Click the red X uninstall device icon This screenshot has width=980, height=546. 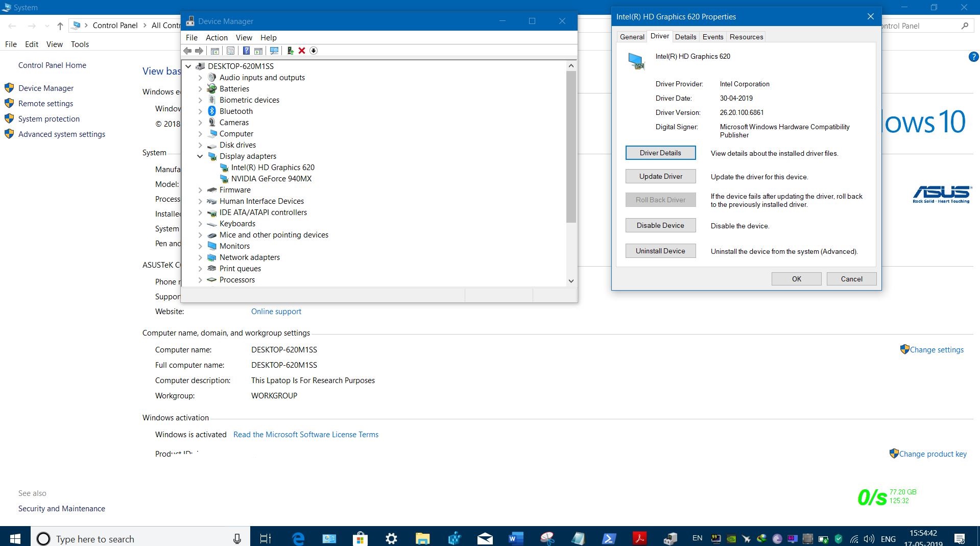click(x=302, y=51)
